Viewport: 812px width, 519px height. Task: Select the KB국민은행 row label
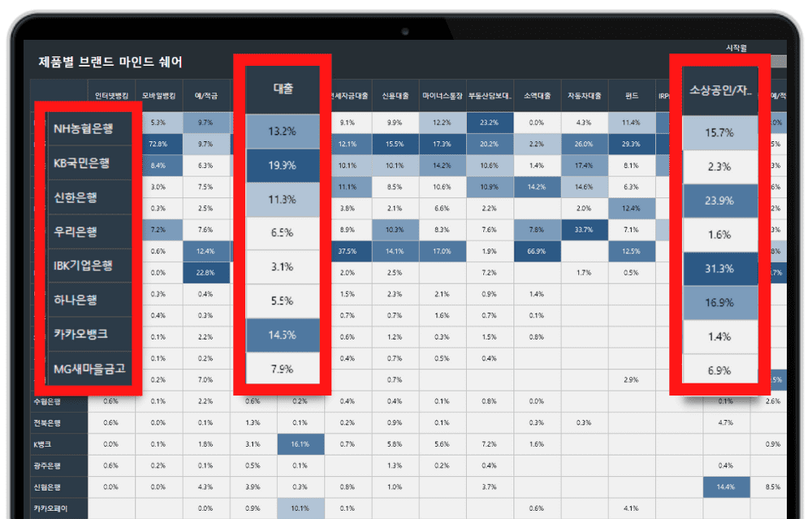(89, 162)
